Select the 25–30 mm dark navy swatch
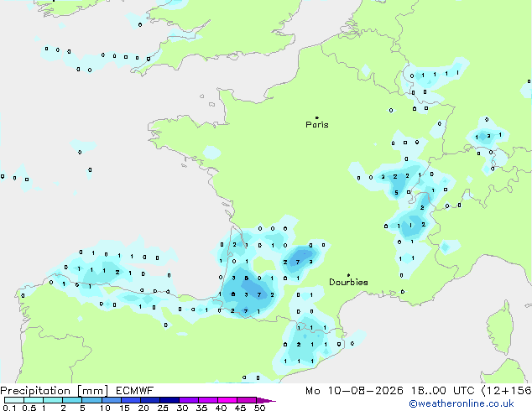532x411 pixels. pos(169,400)
